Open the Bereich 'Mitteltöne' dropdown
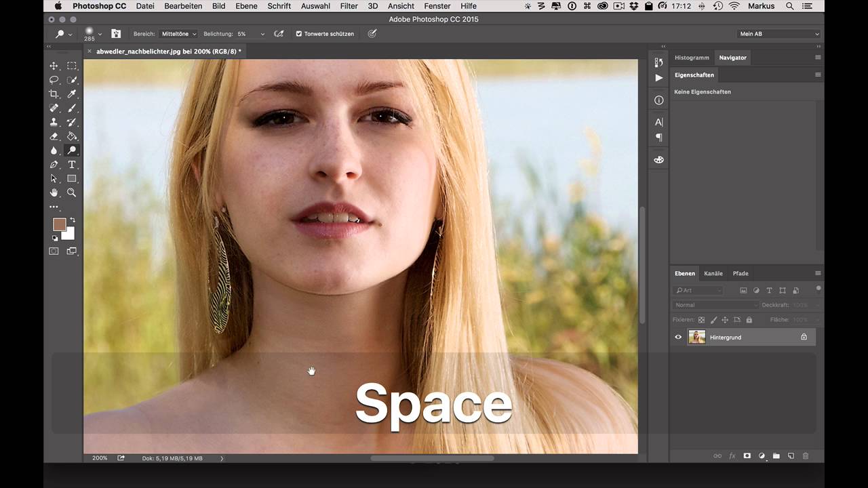This screenshot has width=868, height=488. coord(179,34)
